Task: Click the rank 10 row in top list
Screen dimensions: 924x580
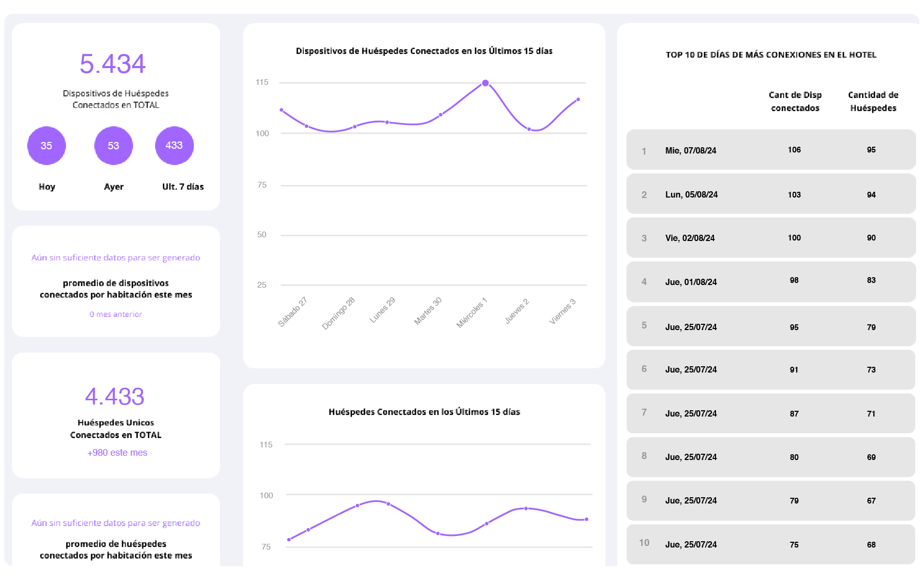Action: click(x=771, y=544)
